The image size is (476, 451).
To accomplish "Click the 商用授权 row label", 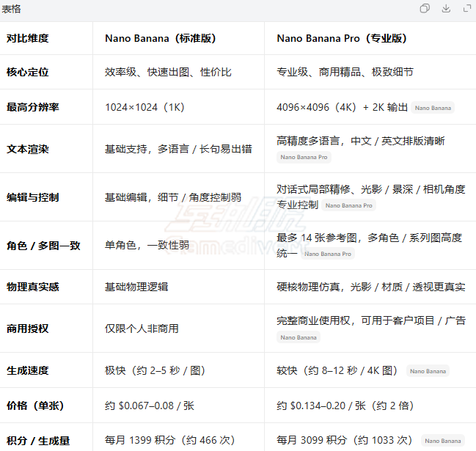I will click(28, 329).
